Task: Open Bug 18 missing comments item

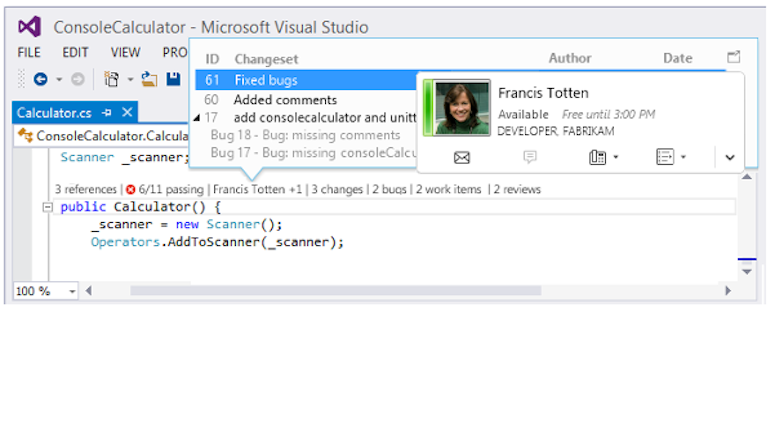Action: pyautogui.click(x=305, y=135)
